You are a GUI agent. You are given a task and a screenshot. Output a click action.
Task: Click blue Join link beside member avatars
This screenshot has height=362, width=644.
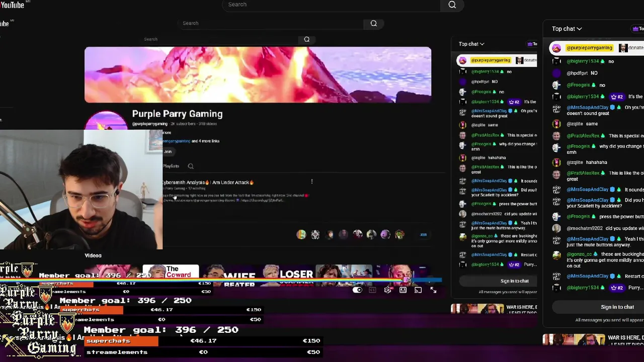coord(423,234)
